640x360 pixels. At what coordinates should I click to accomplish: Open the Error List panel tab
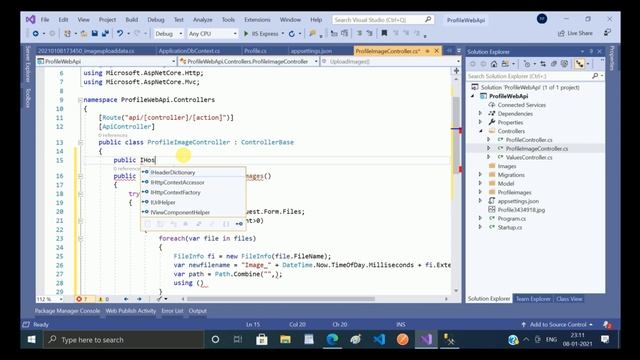(172, 311)
